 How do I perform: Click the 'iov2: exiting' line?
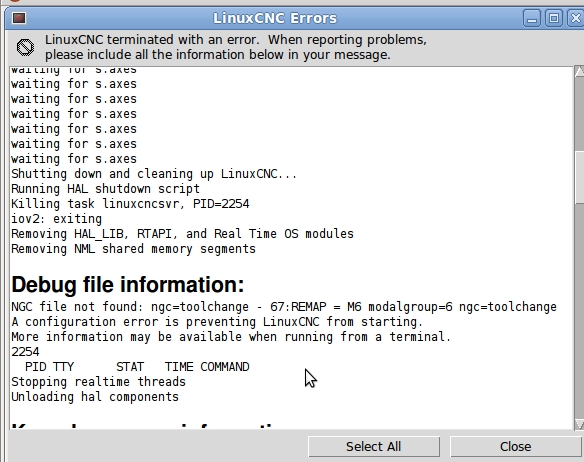(56, 219)
